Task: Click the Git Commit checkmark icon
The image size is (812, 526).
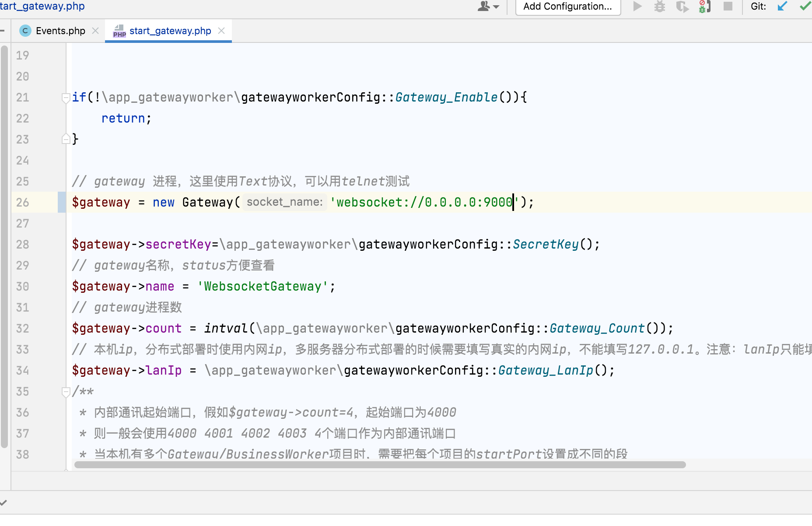Action: [805, 7]
